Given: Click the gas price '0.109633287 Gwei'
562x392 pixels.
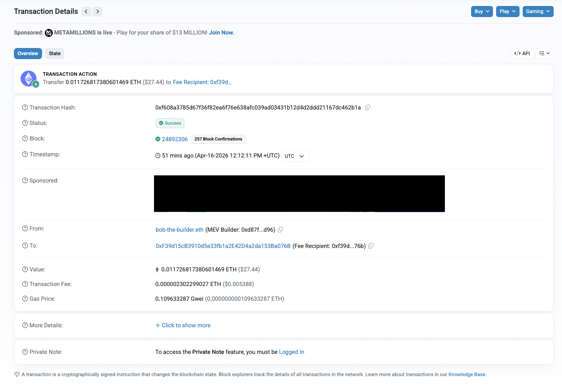Looking at the screenshot, I should [179, 299].
